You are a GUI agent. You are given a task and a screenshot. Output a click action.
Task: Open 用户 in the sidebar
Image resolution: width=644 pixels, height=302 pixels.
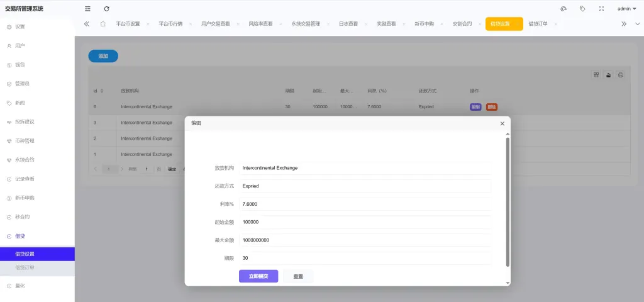(x=37, y=45)
